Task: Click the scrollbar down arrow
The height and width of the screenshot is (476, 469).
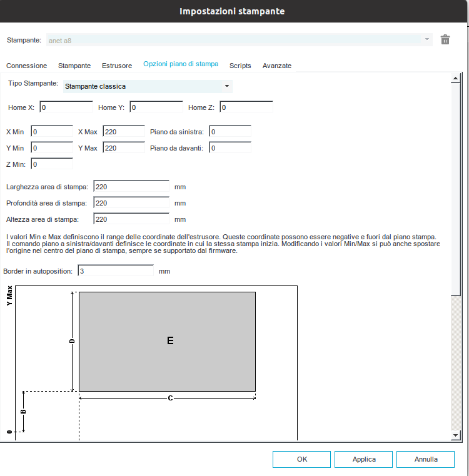Action: 455,435
